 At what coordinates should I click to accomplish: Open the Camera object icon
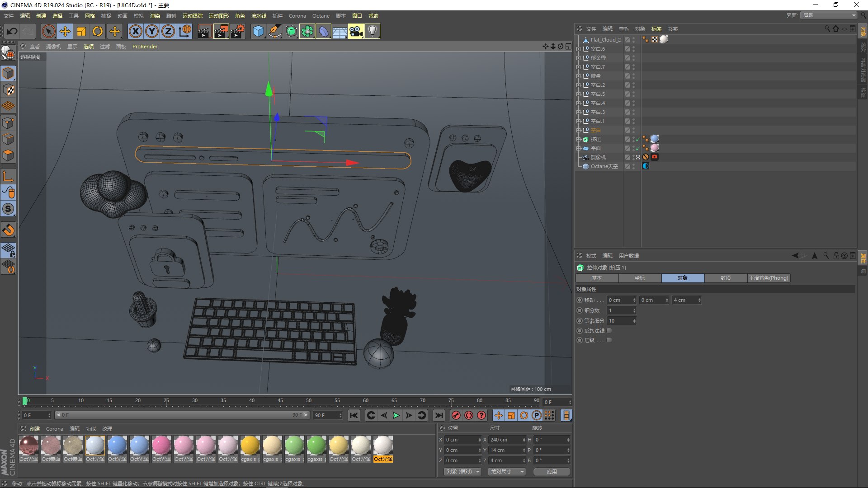point(356,31)
